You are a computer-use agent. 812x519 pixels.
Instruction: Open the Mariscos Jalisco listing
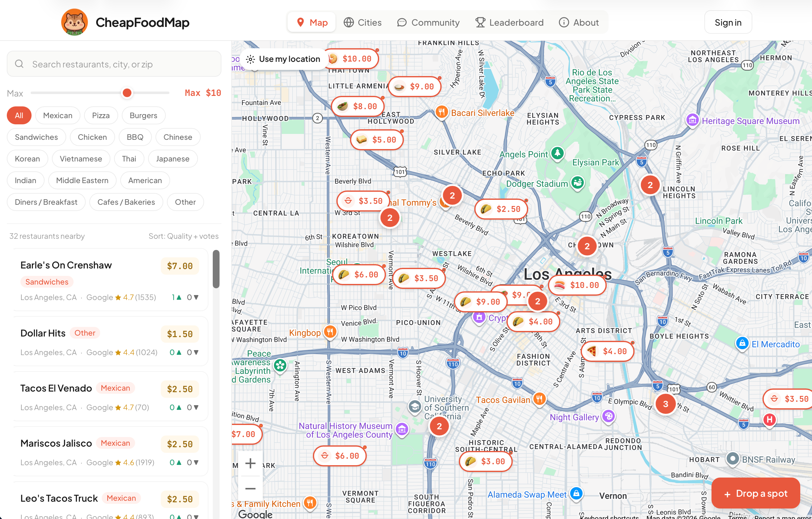tap(111, 451)
